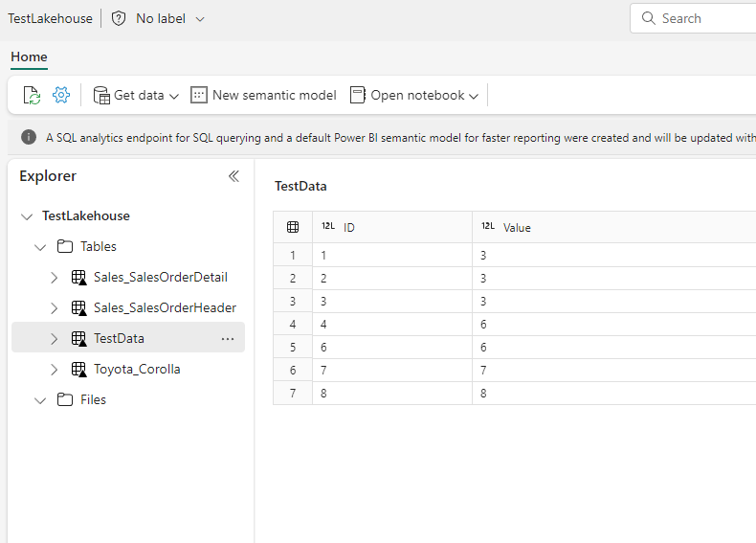Click ID cell in row 2
The height and width of the screenshot is (543, 756).
(392, 278)
